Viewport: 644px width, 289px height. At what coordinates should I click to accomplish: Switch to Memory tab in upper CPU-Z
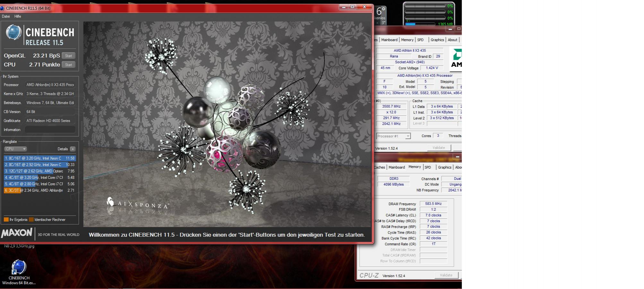tap(407, 40)
